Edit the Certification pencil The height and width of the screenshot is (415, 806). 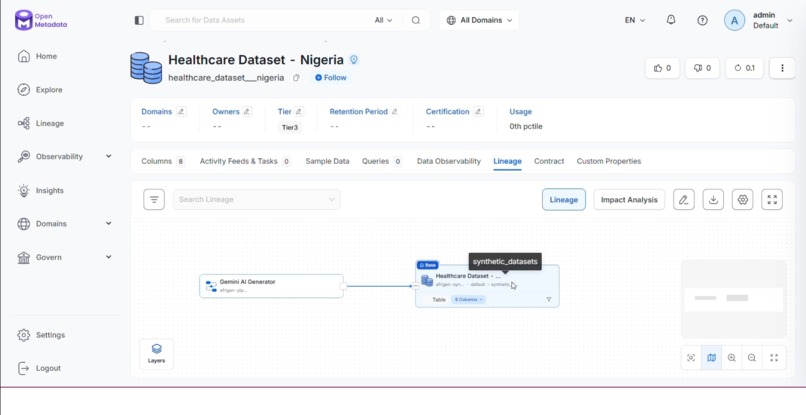[478, 112]
